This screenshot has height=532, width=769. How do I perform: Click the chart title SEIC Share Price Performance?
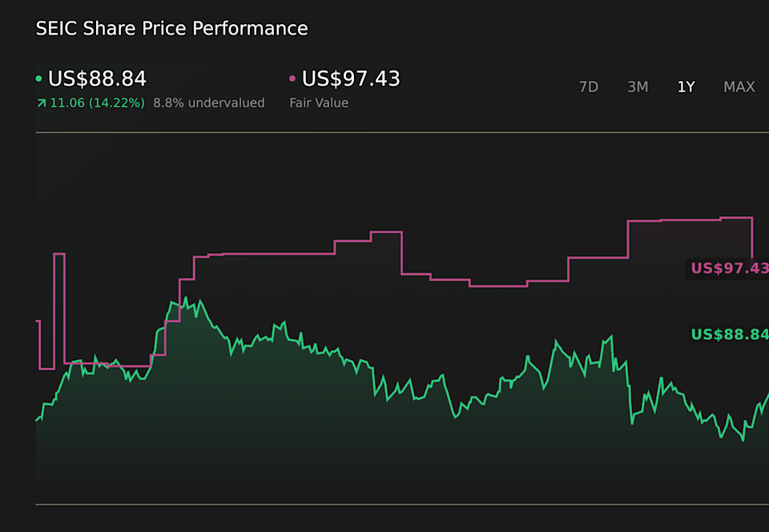[171, 28]
